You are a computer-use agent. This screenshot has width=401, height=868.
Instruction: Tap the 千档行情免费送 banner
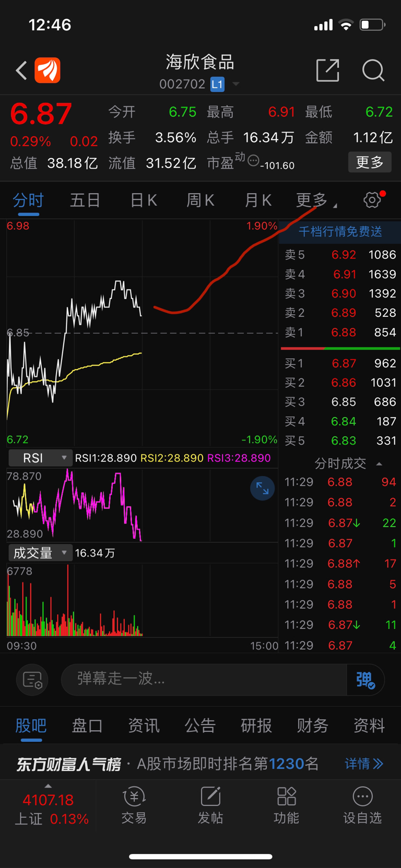[x=340, y=232]
